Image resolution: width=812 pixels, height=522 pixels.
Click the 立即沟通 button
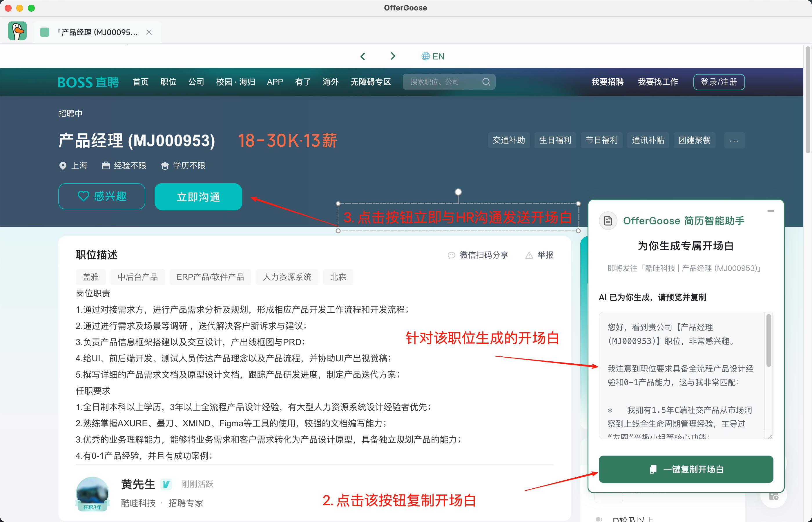[x=198, y=197]
